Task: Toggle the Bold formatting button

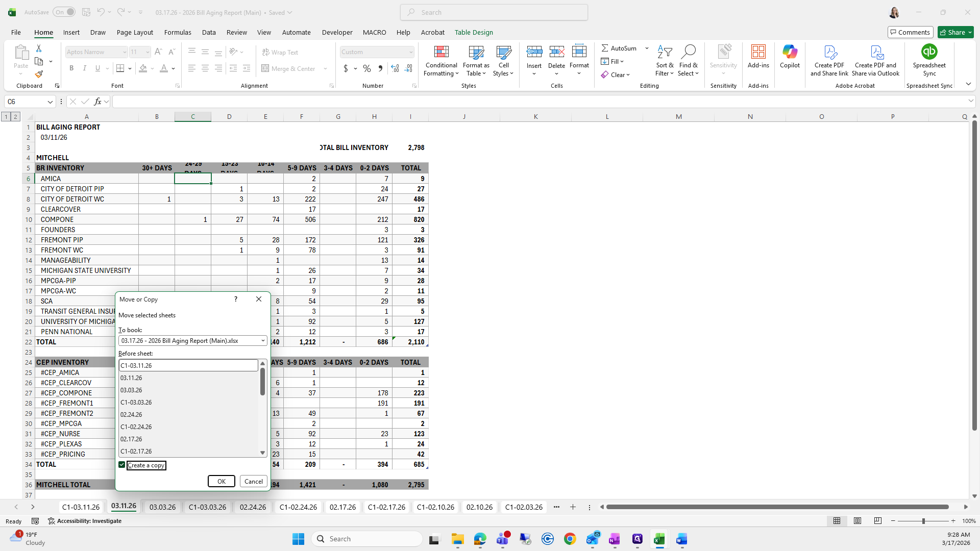Action: click(71, 68)
